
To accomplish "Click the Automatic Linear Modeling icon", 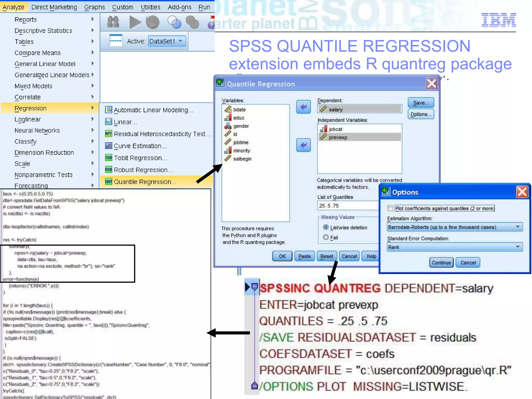I will [109, 110].
